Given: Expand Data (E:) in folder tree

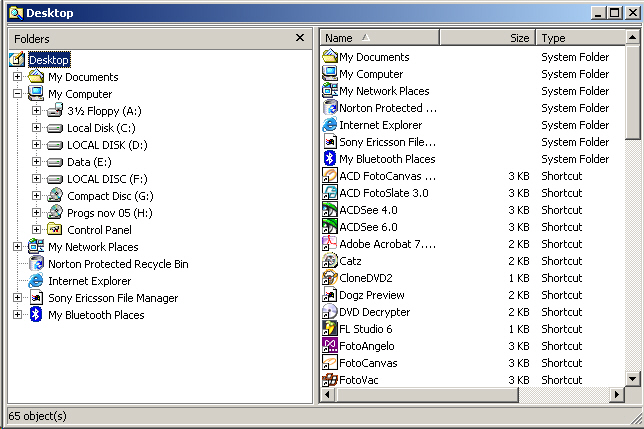Looking at the screenshot, I should point(36,162).
